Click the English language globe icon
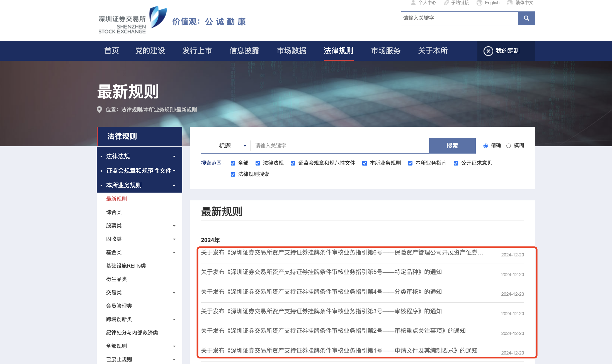612x364 pixels. click(479, 3)
